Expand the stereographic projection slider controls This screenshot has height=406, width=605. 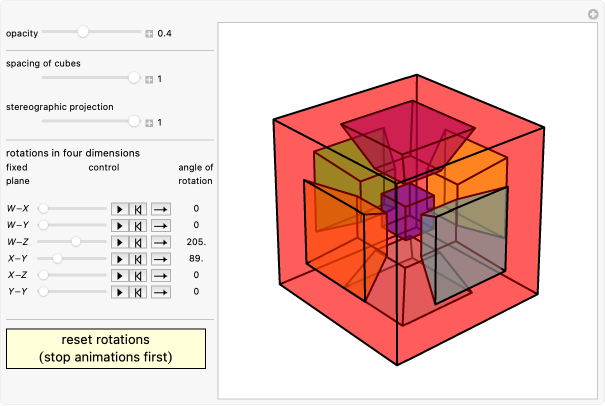point(149,123)
